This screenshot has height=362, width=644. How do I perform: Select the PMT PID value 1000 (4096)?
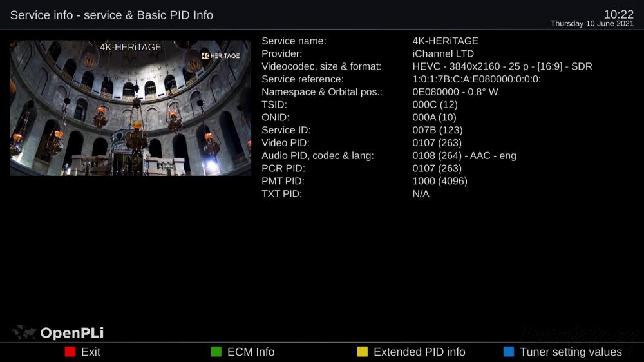point(440,181)
